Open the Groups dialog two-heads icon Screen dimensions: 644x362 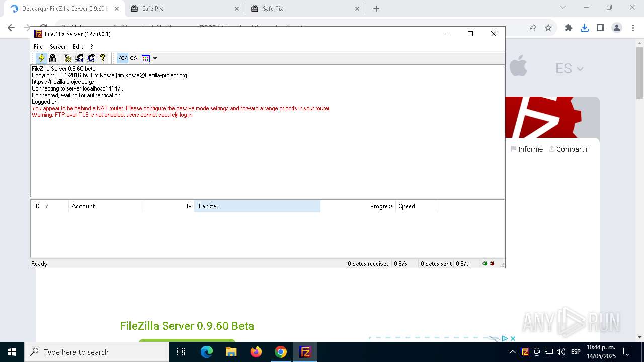coord(91,58)
